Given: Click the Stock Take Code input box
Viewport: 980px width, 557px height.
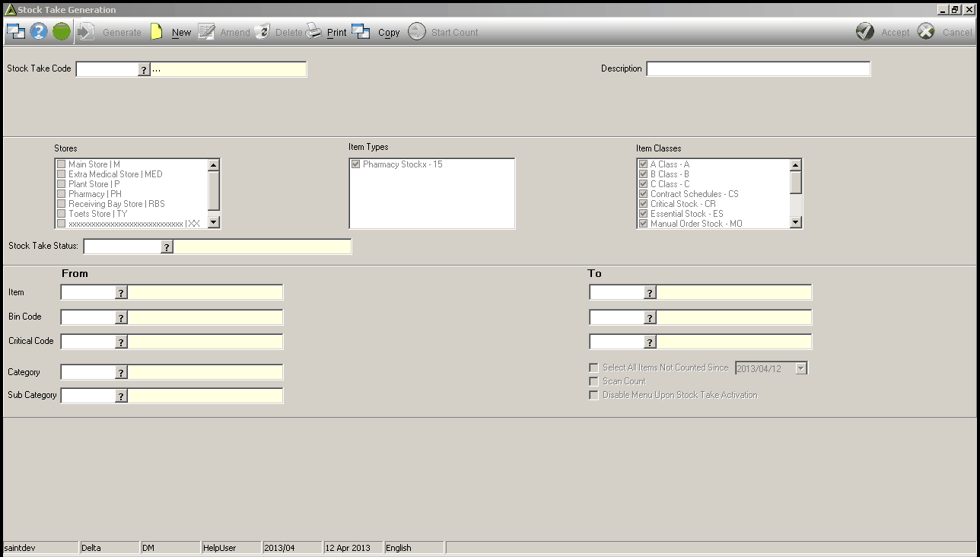Looking at the screenshot, I should pyautogui.click(x=107, y=69).
